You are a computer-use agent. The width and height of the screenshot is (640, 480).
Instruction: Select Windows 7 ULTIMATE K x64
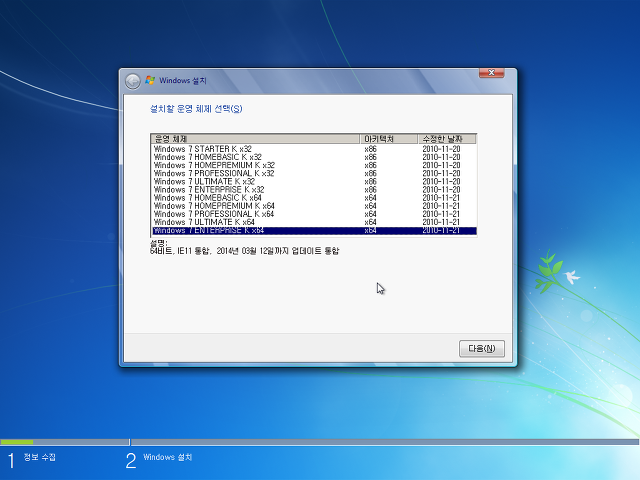click(313, 222)
